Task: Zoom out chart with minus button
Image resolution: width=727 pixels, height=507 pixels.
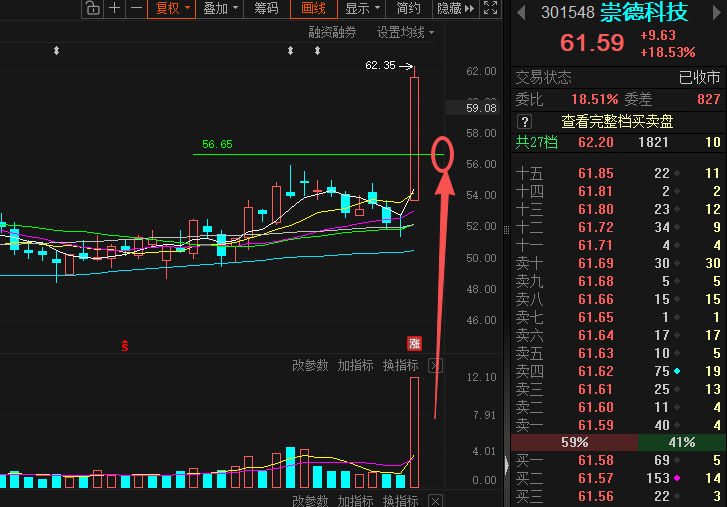Action: (136, 8)
